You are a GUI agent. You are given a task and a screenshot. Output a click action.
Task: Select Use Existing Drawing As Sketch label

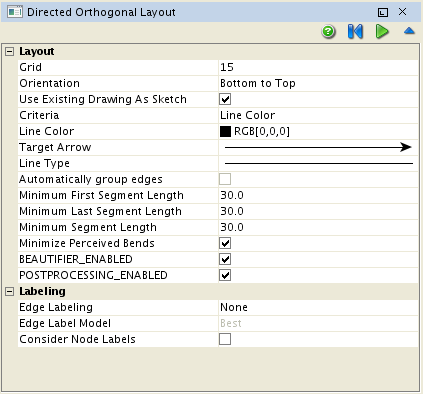tap(103, 99)
